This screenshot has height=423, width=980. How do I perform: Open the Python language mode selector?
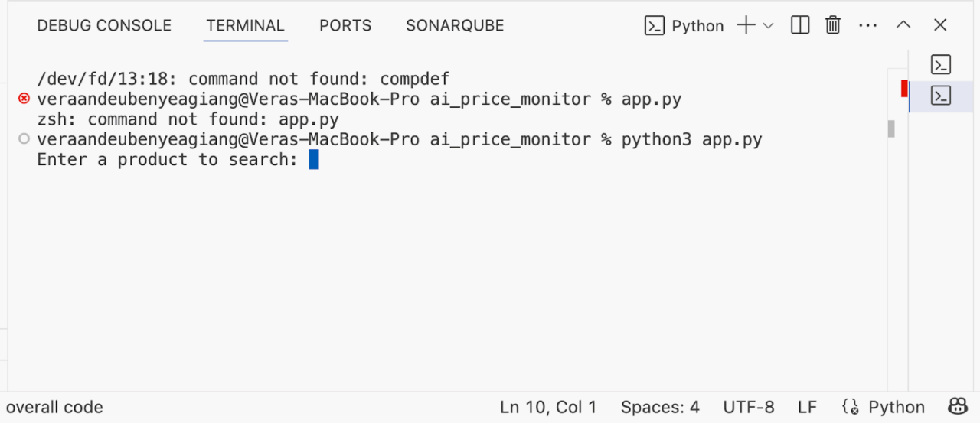896,407
